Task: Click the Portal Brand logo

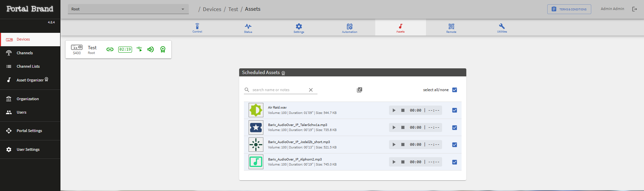Action: click(x=30, y=9)
